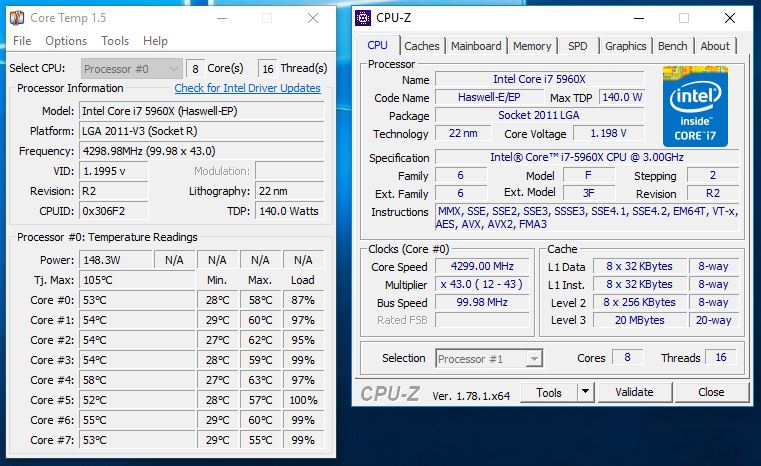Click Core #7 max temperature 55°C

(261, 440)
